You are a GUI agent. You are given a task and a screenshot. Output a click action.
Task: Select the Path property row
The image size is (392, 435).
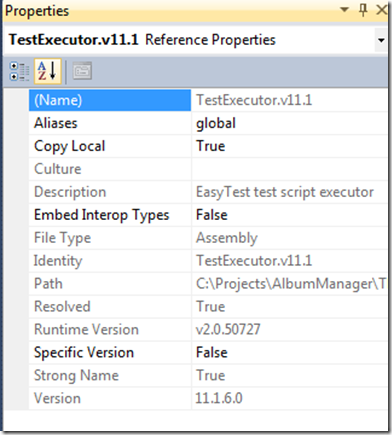(x=208, y=284)
